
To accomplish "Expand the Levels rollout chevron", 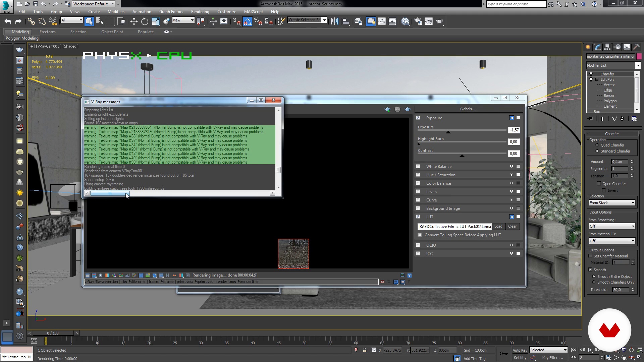I will [512, 191].
